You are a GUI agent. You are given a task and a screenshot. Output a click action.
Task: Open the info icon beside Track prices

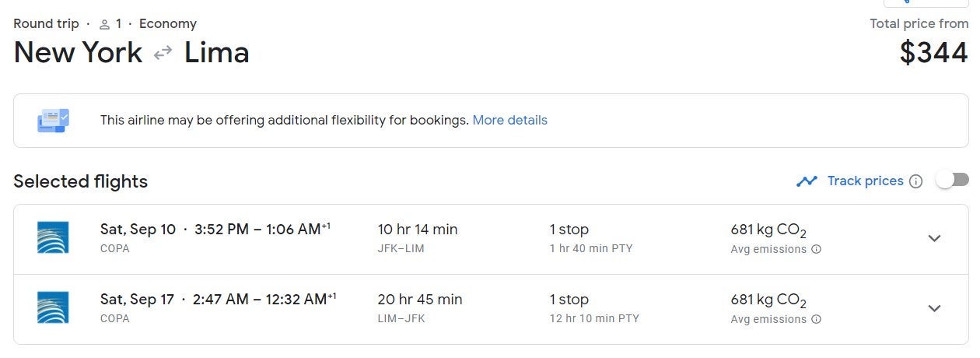[916, 181]
